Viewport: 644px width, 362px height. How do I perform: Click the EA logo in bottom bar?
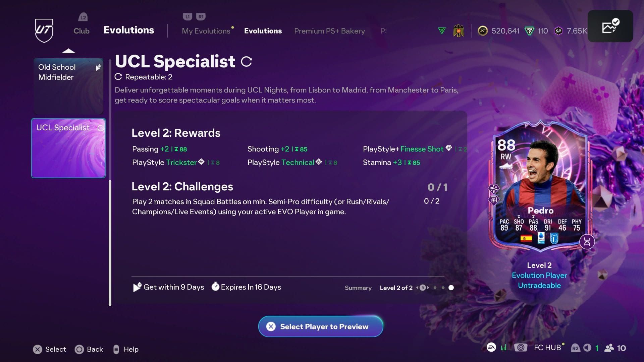(491, 348)
